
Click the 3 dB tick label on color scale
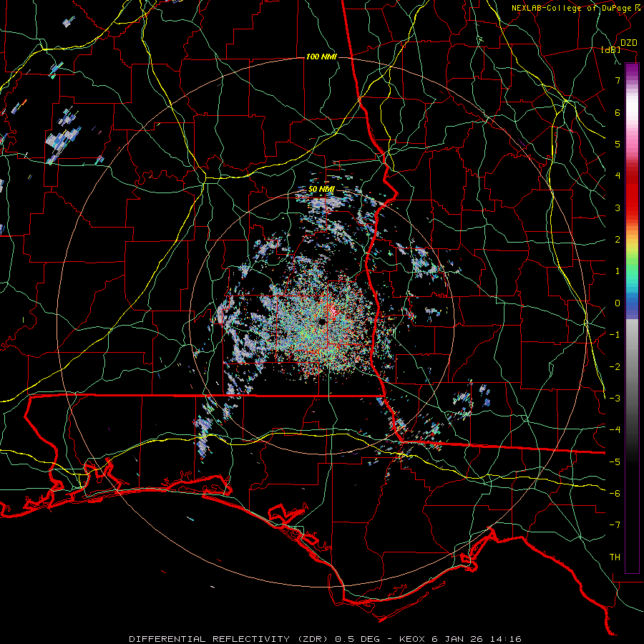click(x=618, y=208)
